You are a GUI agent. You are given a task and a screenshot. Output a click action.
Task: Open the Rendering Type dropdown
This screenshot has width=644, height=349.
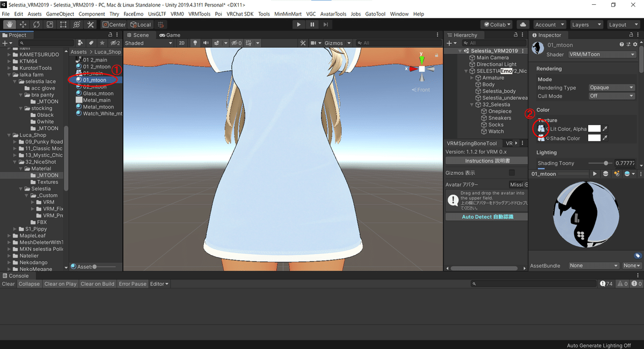pyautogui.click(x=611, y=87)
